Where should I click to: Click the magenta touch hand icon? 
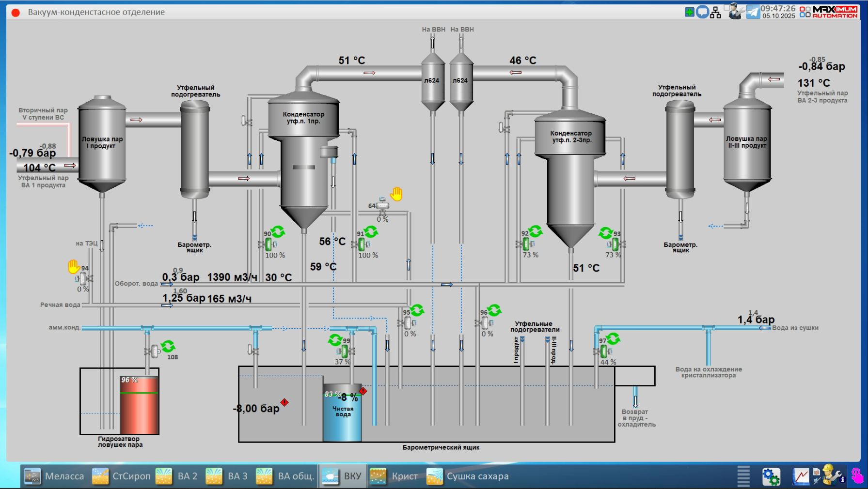(857, 476)
